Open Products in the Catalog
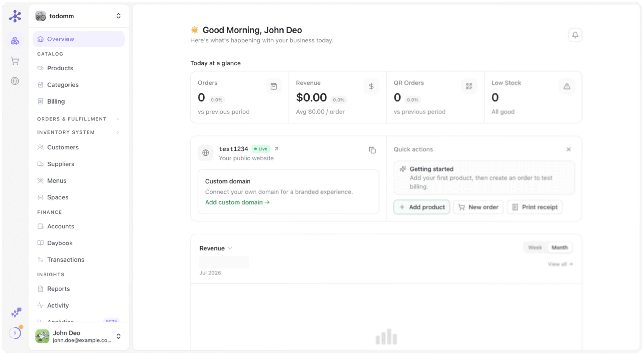644x355 pixels. [79, 68]
